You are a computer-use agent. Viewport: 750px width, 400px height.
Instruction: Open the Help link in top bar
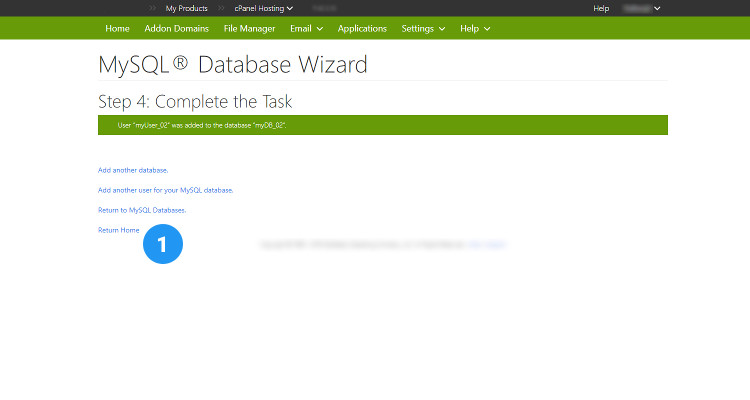tap(601, 9)
